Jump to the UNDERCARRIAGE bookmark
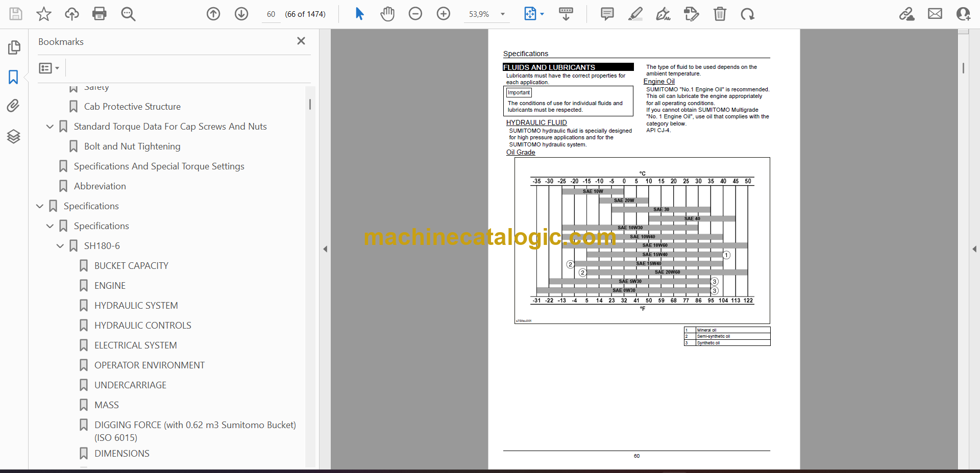Screen dimensions: 980x473 [130, 385]
